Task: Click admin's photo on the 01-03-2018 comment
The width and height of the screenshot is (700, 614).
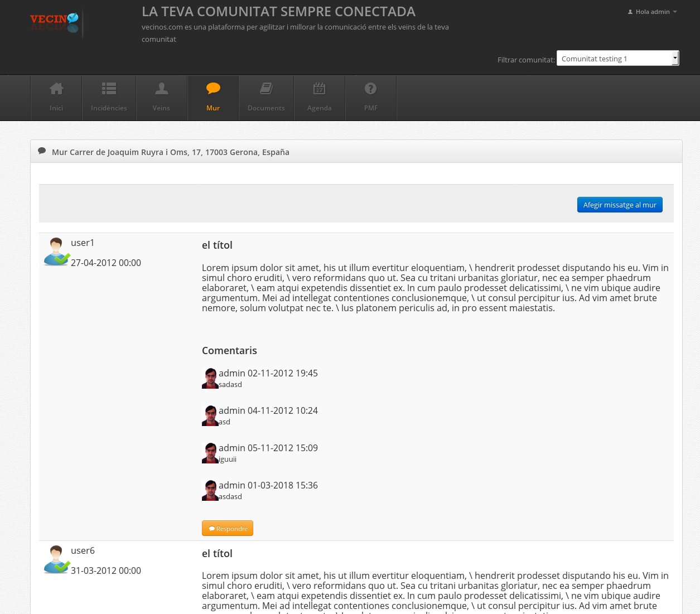Action: [x=210, y=490]
